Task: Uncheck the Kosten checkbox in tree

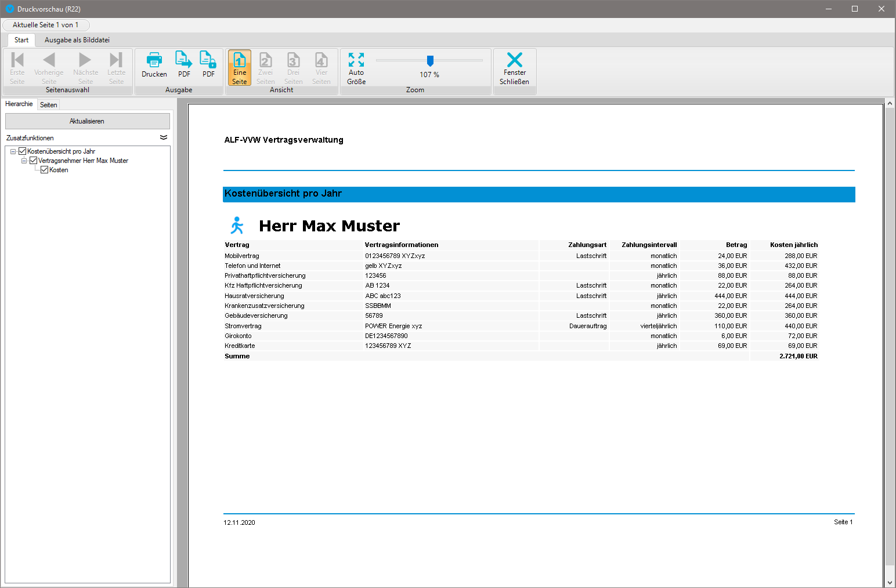Action: click(45, 170)
